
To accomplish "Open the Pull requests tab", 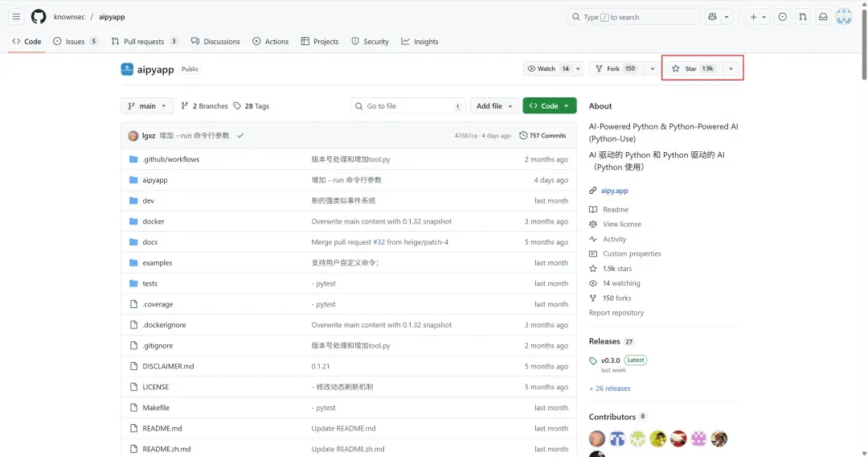I will pyautogui.click(x=144, y=42).
